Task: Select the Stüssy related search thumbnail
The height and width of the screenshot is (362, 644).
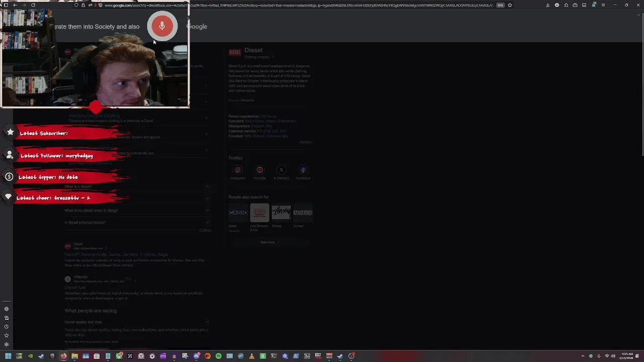Action: tap(281, 213)
